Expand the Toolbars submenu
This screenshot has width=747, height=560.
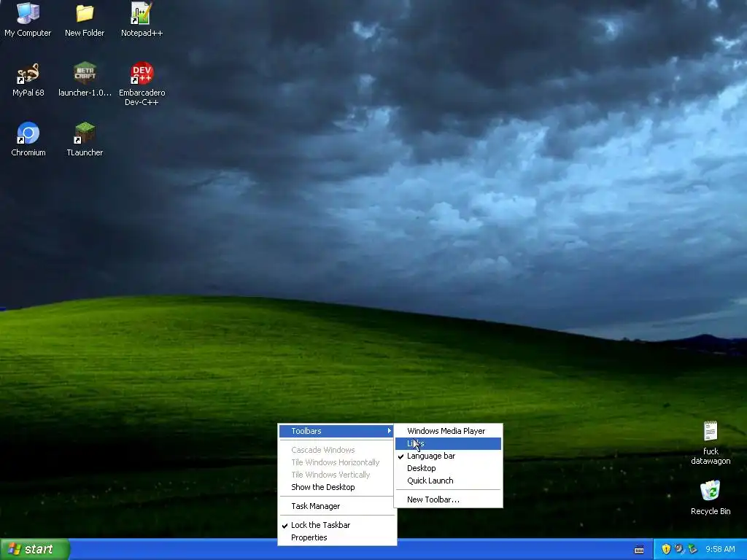(x=337, y=431)
